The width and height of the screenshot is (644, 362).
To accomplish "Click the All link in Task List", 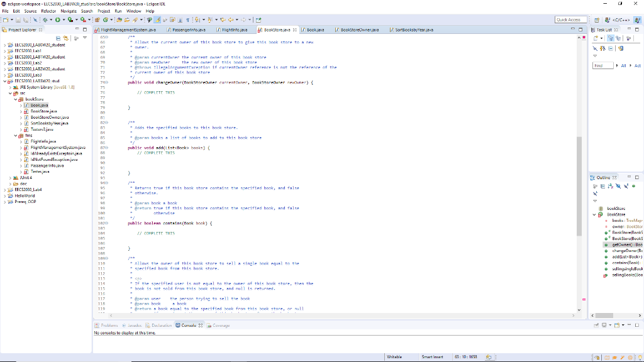I will tap(624, 65).
